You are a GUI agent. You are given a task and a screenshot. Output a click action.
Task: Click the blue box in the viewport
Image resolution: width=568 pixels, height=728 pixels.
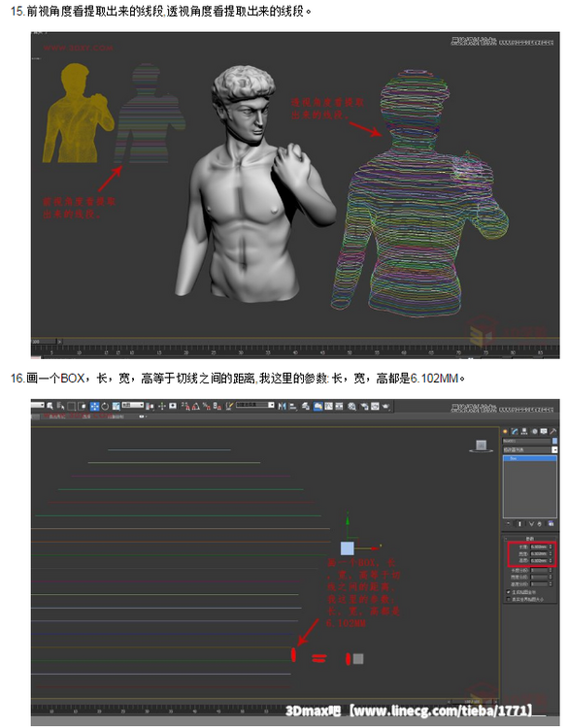(348, 548)
